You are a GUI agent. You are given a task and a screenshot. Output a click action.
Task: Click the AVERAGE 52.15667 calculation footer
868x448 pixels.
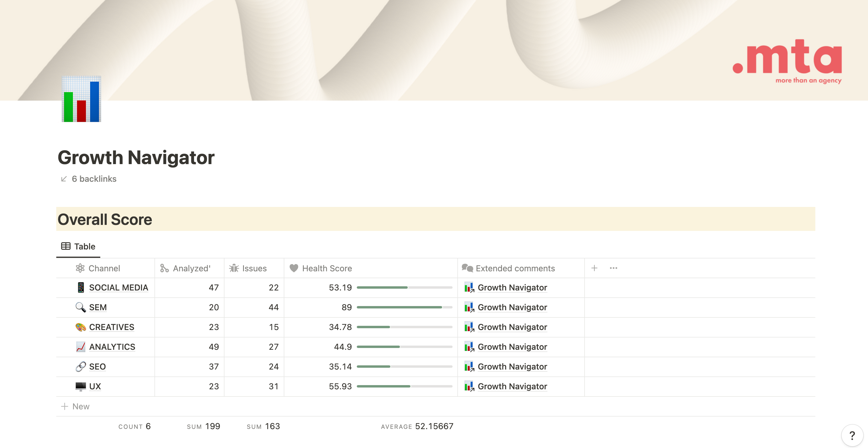click(417, 426)
